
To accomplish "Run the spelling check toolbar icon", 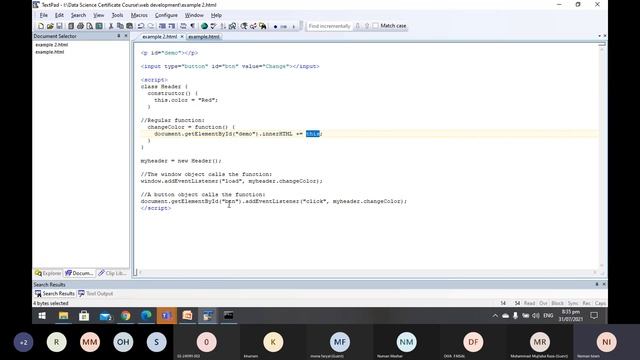I will click(x=213, y=26).
